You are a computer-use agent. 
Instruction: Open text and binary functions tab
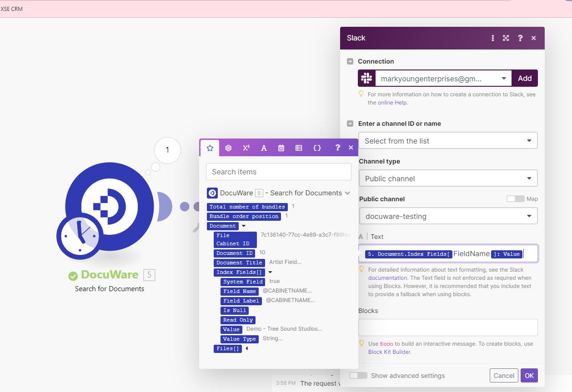(x=264, y=148)
